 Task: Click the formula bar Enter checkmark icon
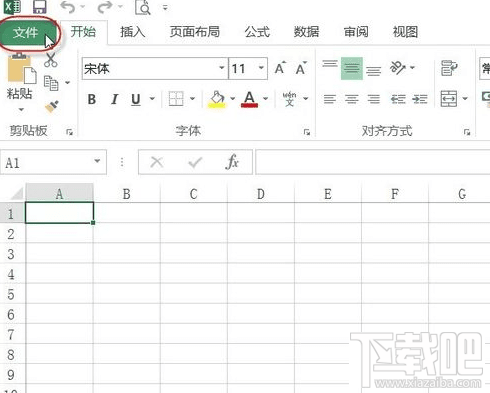point(195,162)
